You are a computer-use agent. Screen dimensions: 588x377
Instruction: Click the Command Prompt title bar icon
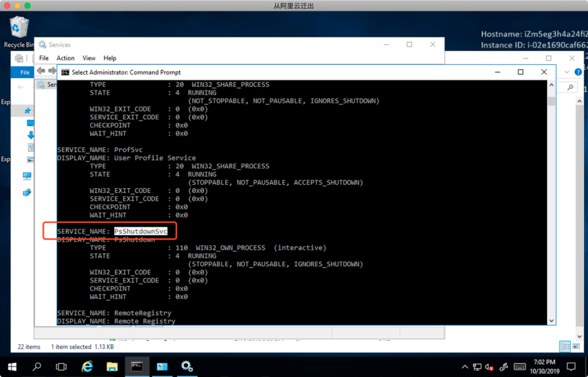tap(65, 72)
